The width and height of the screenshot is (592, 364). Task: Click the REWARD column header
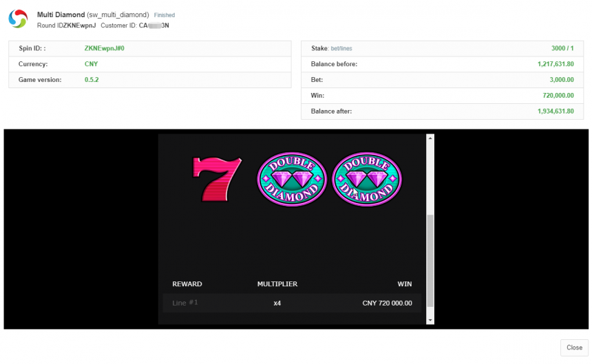(x=187, y=284)
